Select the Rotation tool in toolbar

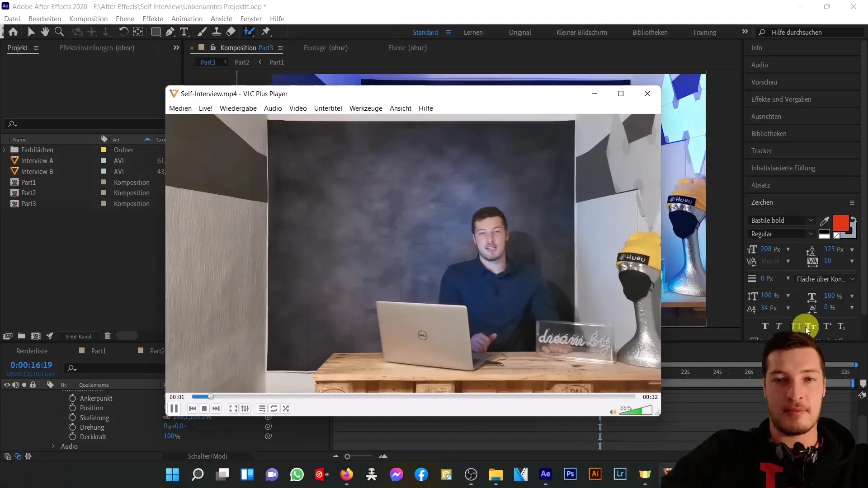(122, 31)
